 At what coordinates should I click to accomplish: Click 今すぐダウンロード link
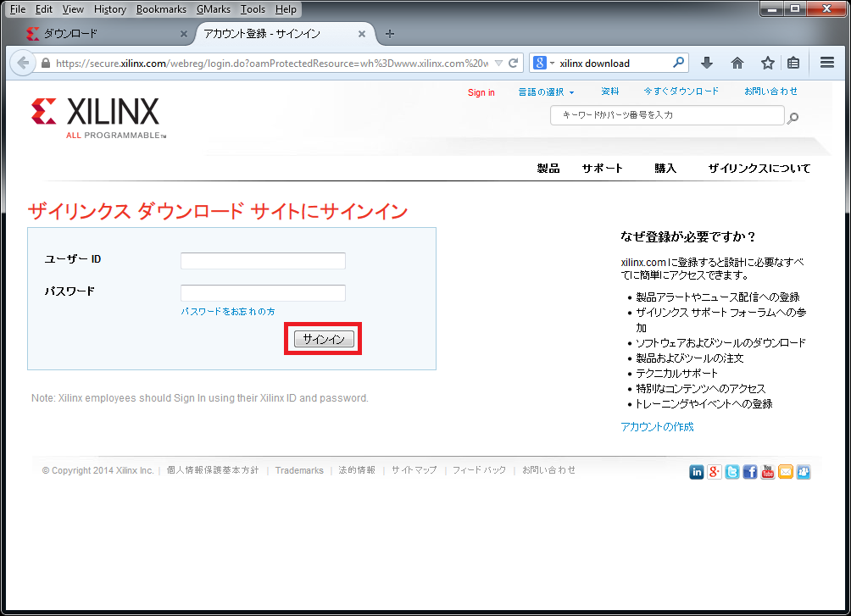click(681, 92)
